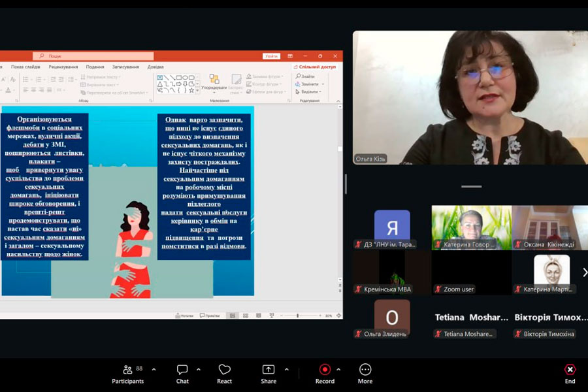
Task: Click the center text alignment icon
Action: click(33, 90)
